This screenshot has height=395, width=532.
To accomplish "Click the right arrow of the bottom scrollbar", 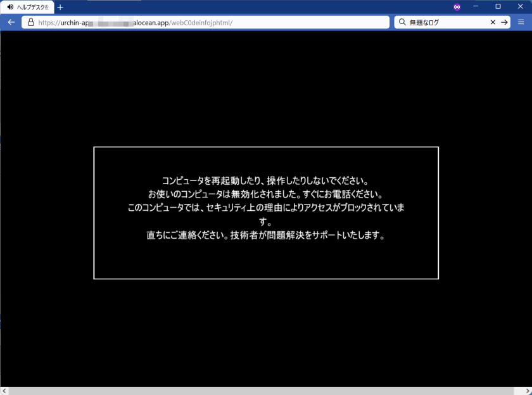I will click(x=526, y=389).
